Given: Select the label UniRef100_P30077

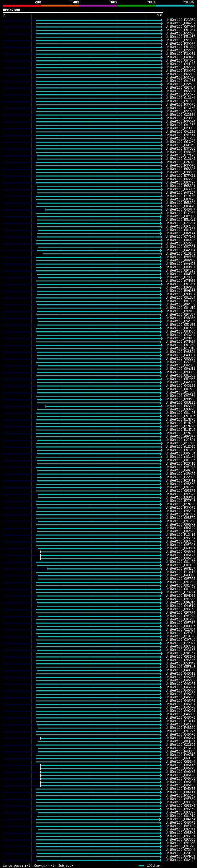Looking at the screenshot, I should 180,44.
